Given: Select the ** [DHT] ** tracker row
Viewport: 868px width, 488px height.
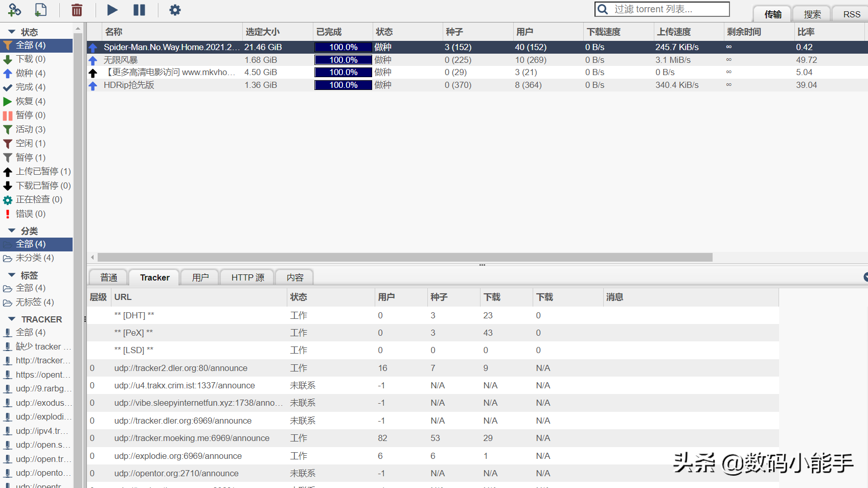Looking at the screenshot, I should 433,315.
